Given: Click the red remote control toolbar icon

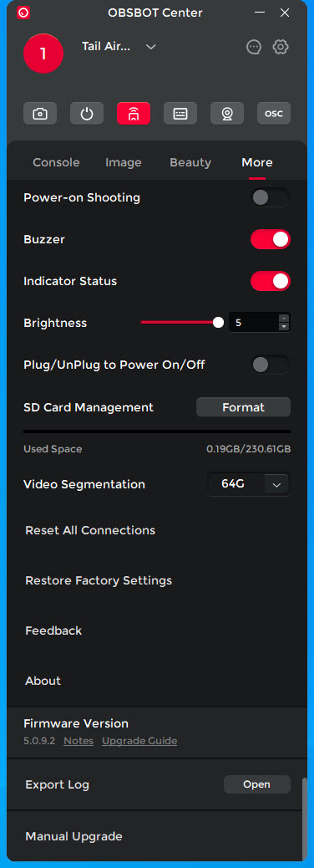Looking at the screenshot, I should [134, 114].
